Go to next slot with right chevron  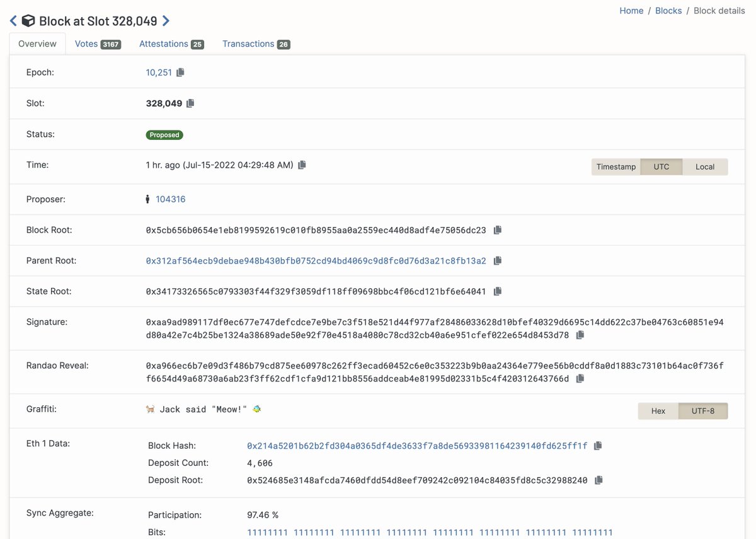pyautogui.click(x=166, y=21)
